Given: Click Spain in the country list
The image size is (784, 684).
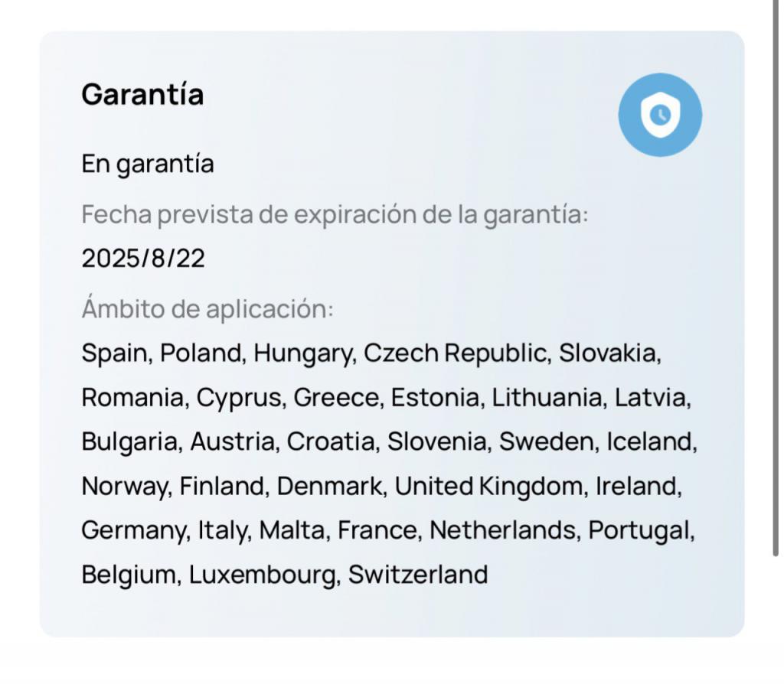Looking at the screenshot, I should [x=114, y=353].
